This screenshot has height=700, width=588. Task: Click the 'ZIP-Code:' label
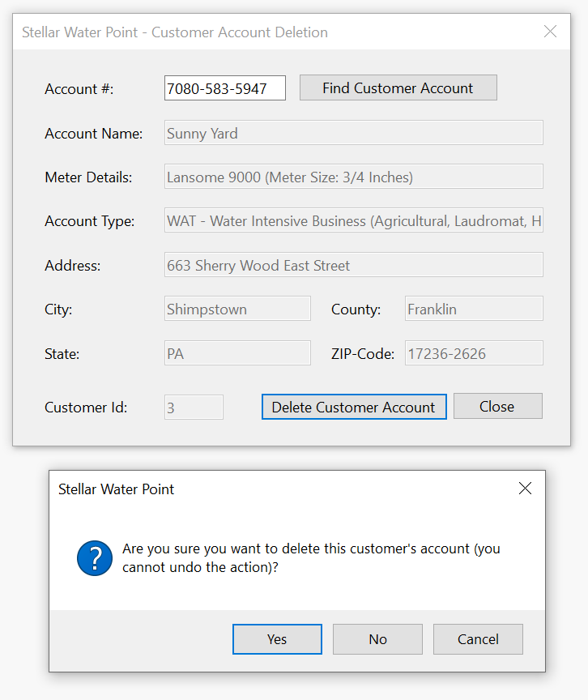(x=363, y=354)
